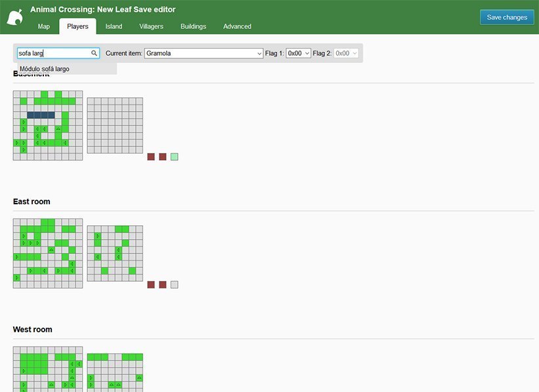Click light green swatch in Basement
Image resolution: width=539 pixels, height=392 pixels.
pos(174,157)
